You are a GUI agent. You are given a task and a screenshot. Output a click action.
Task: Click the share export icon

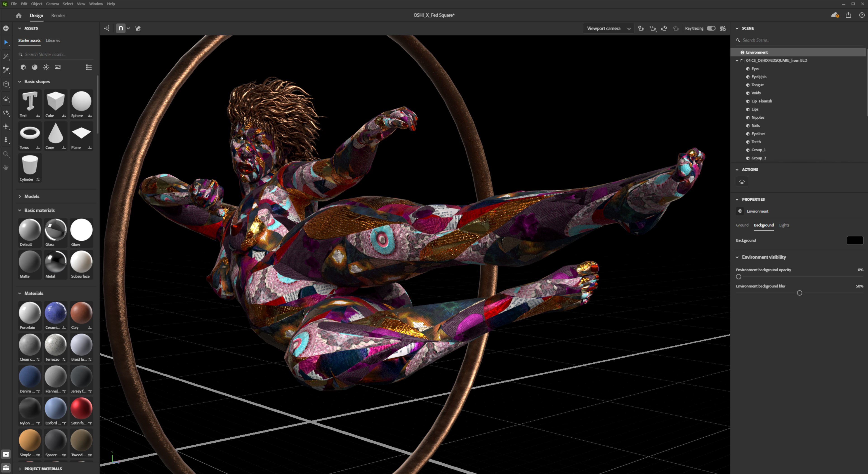[848, 15]
